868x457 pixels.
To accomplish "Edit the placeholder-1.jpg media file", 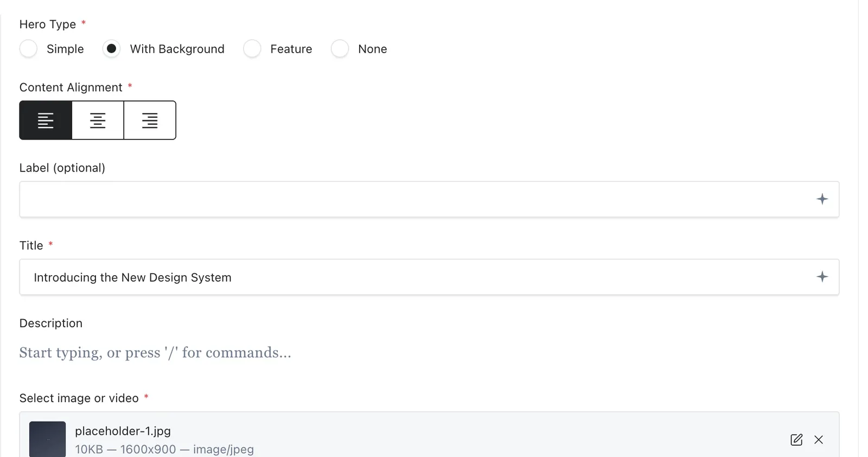I will point(796,440).
